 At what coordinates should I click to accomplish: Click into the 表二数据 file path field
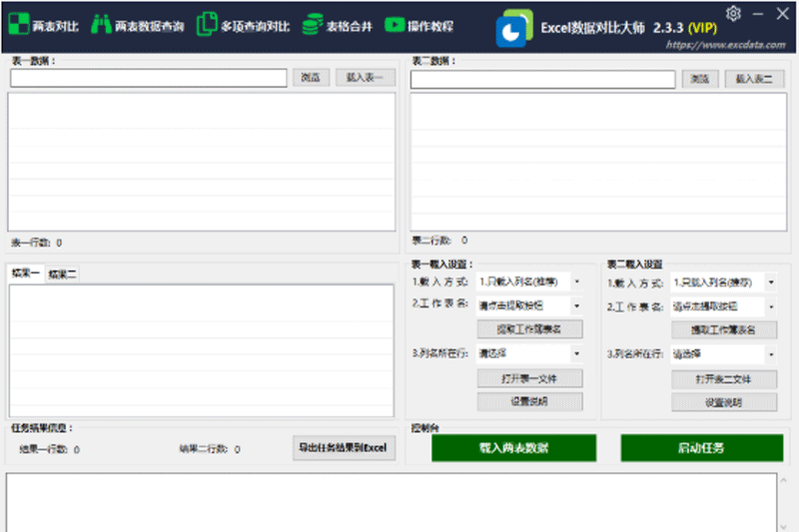click(542, 80)
